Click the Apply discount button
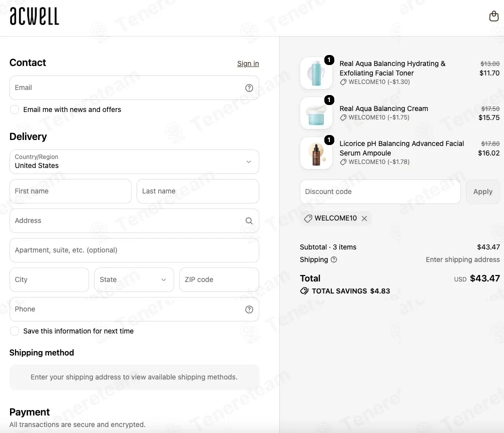Screen dimensions: 504x433 pos(483,192)
